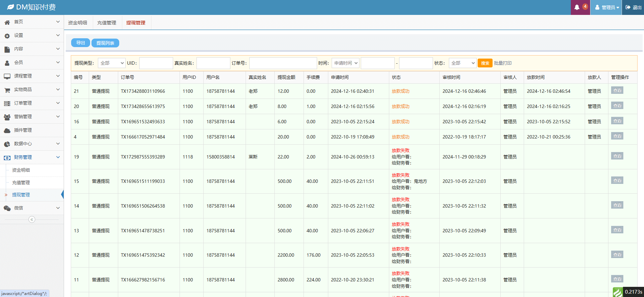This screenshot has width=644, height=297.
Task: Switch to the 资金明细 tab
Action: [78, 23]
